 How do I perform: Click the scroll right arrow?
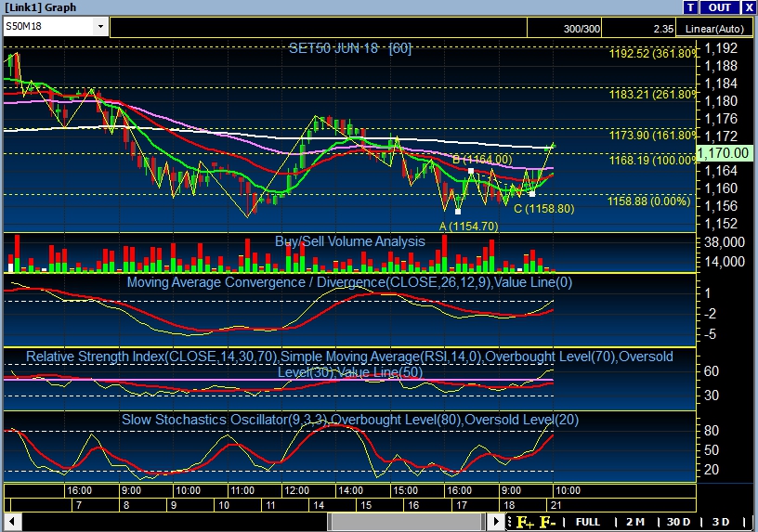(495, 522)
